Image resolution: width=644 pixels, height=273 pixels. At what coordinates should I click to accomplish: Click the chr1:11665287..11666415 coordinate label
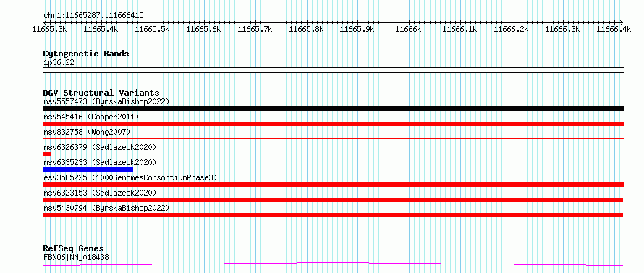click(93, 16)
